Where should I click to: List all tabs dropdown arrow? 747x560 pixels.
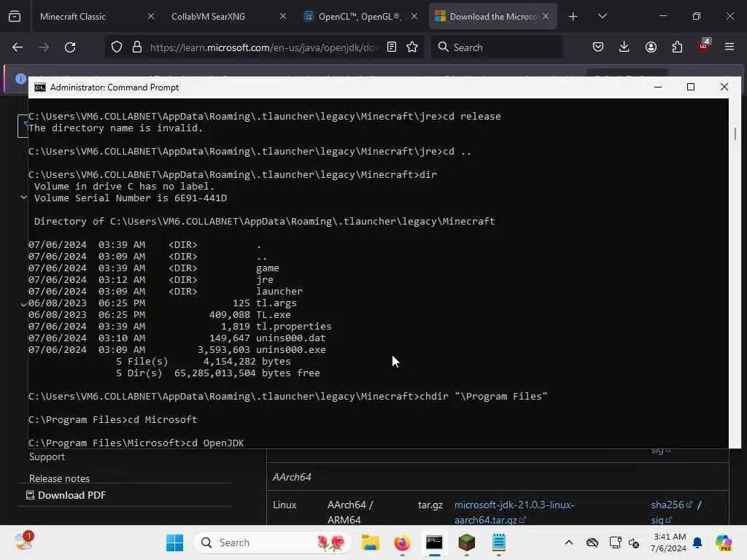point(602,17)
